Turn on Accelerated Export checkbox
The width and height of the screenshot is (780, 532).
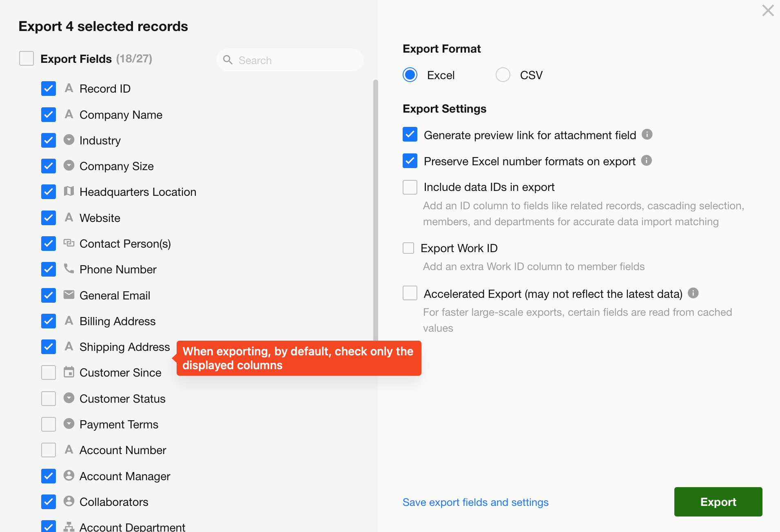coord(410,293)
